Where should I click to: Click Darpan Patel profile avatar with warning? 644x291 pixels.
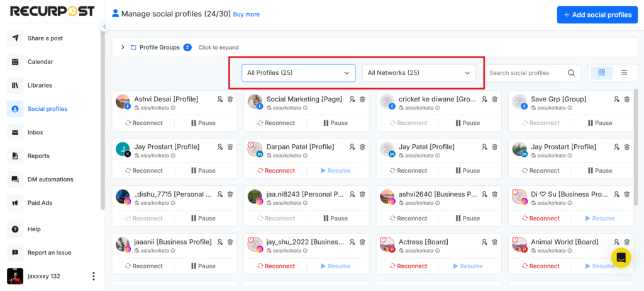tap(255, 149)
